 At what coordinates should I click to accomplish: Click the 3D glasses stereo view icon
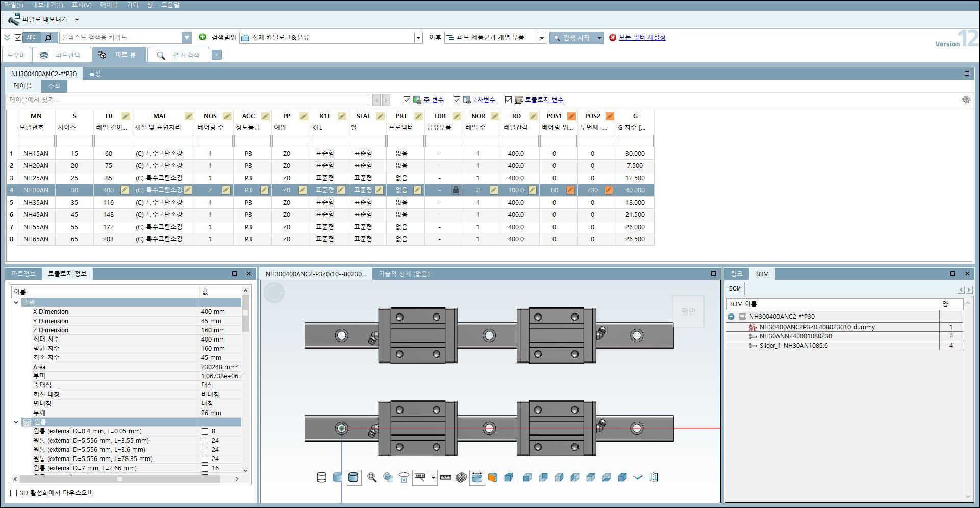pyautogui.click(x=638, y=477)
